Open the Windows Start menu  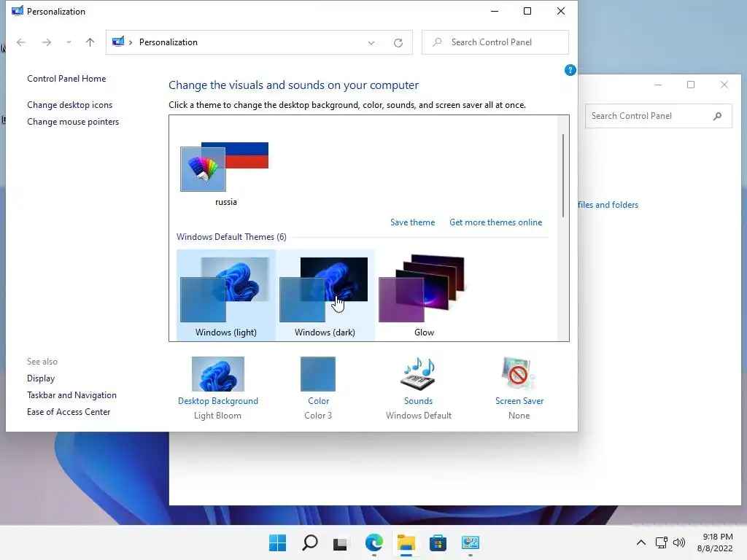pos(278,542)
